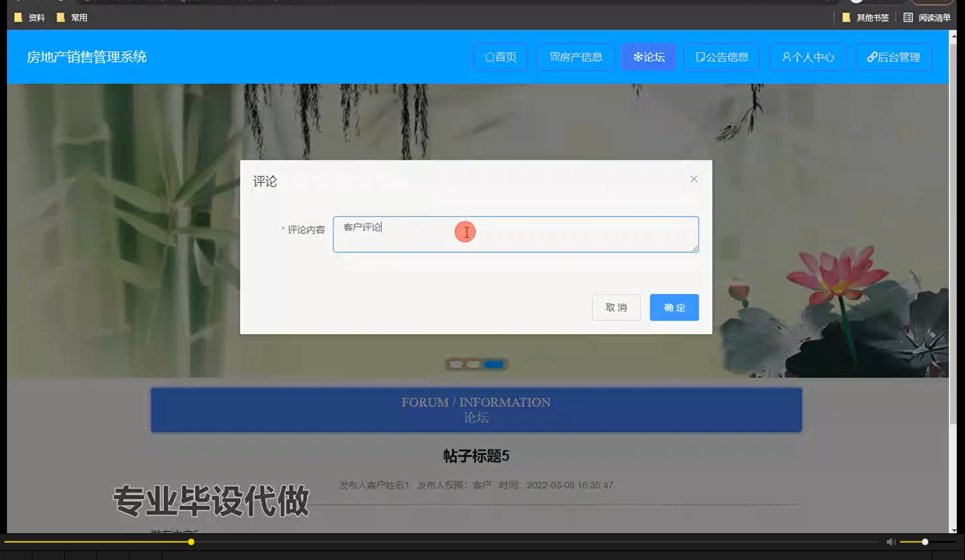Click the person icon on 个人中心
The height and width of the screenshot is (560, 965).
(787, 57)
